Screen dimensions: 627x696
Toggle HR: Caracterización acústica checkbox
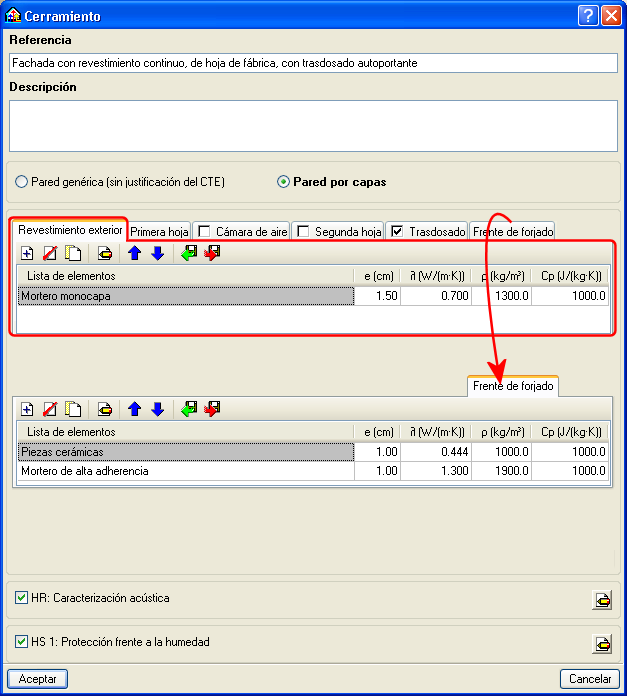coord(21,598)
